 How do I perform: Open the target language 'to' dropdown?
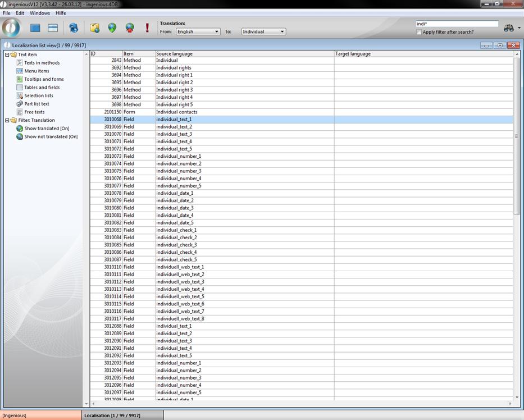point(263,31)
